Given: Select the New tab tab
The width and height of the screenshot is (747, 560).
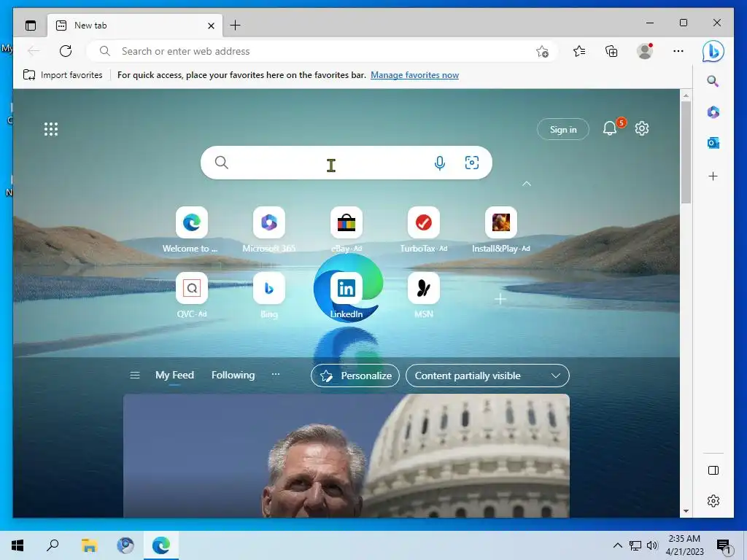Looking at the screenshot, I should (135, 26).
